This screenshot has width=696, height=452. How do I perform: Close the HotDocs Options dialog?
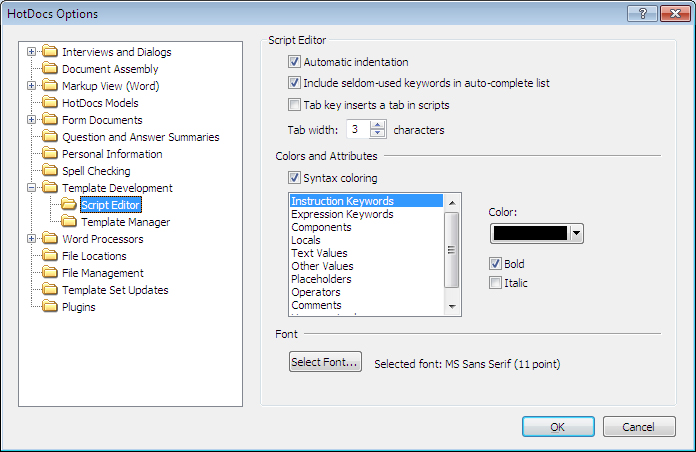[675, 13]
